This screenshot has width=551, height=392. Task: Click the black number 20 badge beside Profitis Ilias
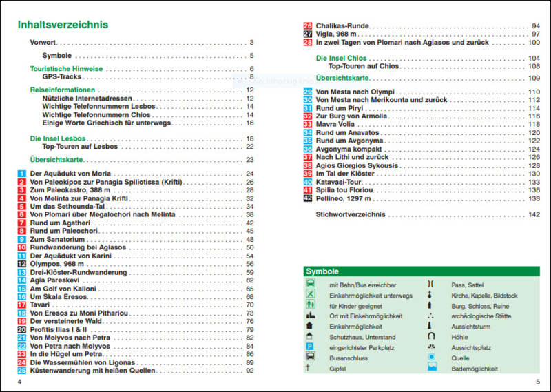[22, 330]
